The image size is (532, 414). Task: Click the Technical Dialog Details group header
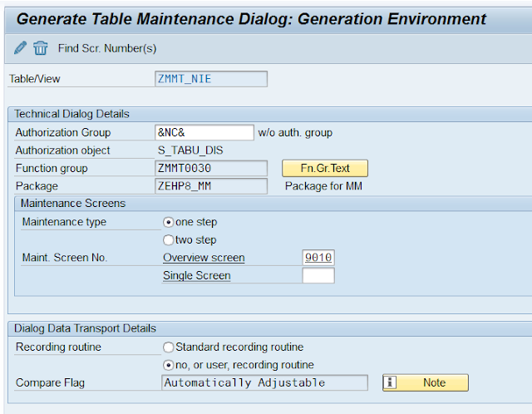(x=71, y=114)
